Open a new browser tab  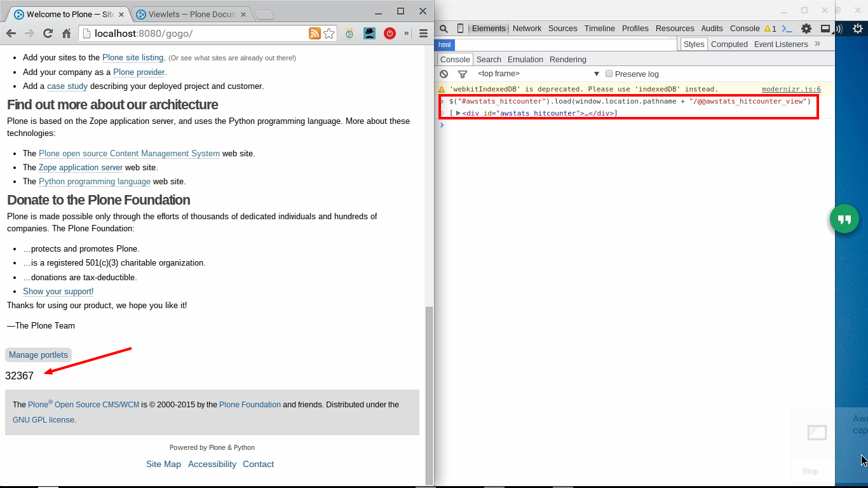[265, 15]
